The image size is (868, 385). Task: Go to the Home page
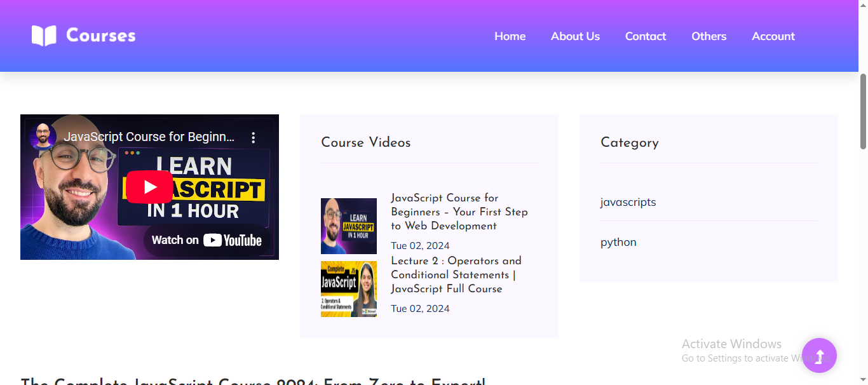pos(510,36)
